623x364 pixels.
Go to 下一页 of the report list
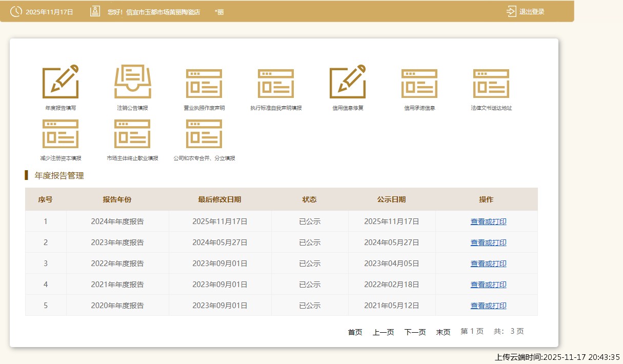[x=415, y=332]
